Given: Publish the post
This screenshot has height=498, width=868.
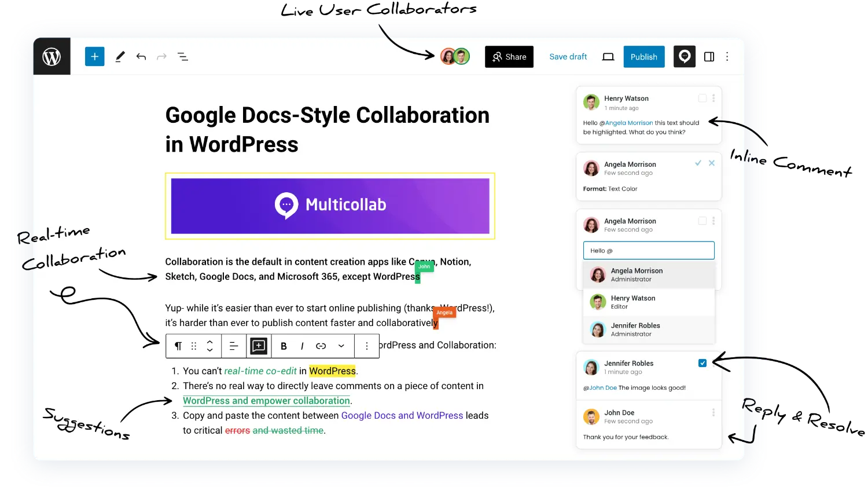Looking at the screenshot, I should tap(644, 57).
